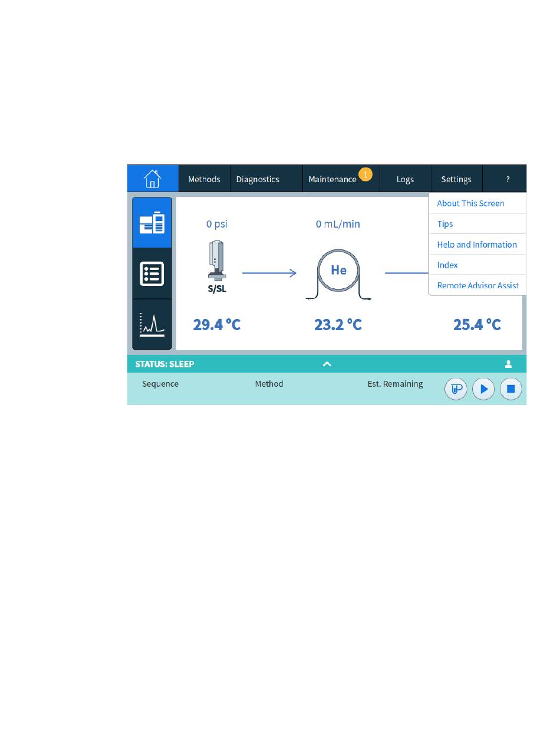
Task: Click the Sequence label
Action: point(160,384)
